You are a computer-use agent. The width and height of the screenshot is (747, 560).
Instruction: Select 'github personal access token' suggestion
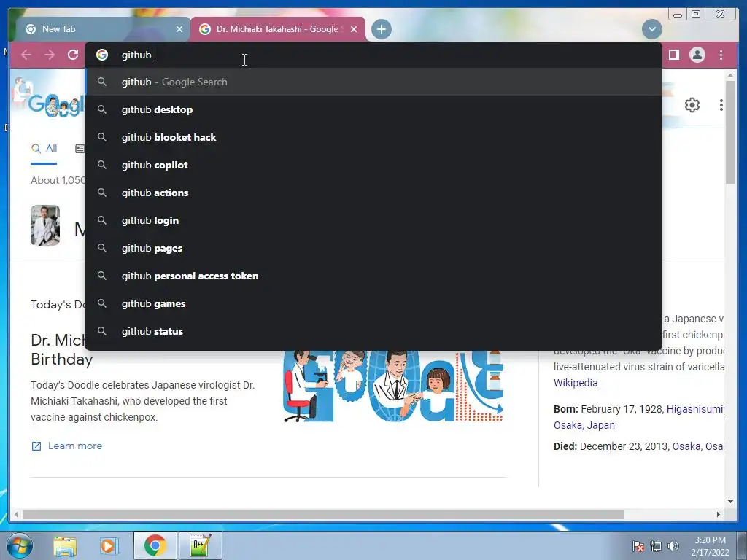click(x=374, y=276)
